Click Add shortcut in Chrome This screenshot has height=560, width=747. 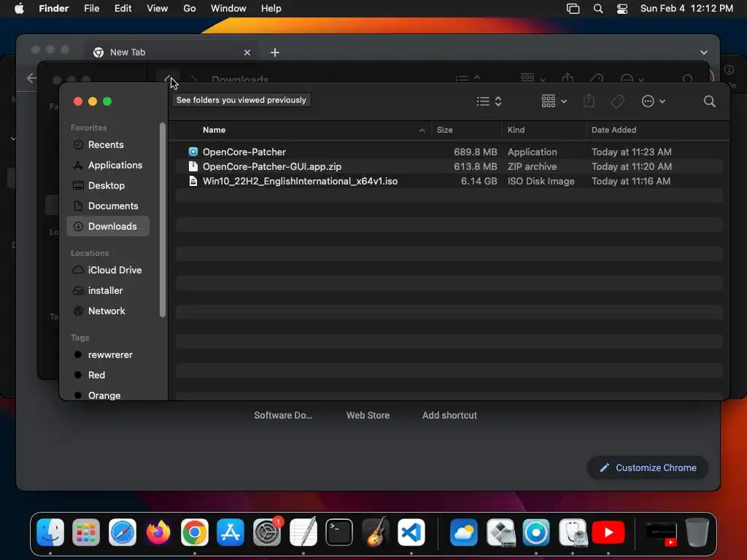449,415
